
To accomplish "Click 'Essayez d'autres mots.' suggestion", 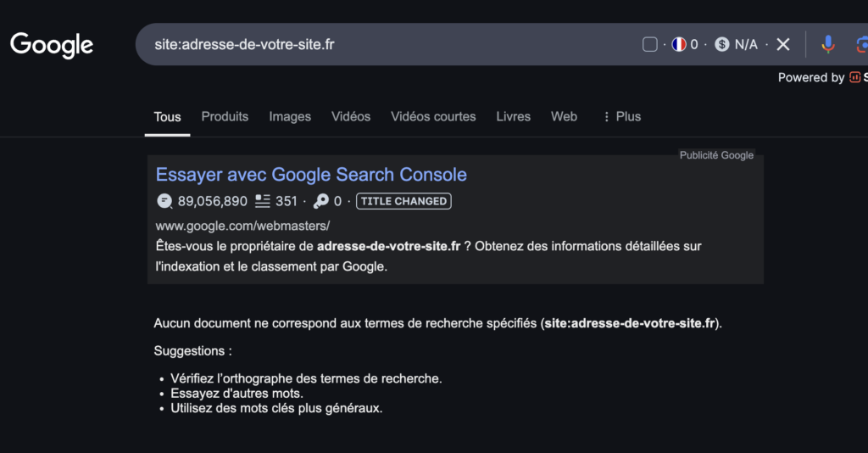I will click(237, 393).
